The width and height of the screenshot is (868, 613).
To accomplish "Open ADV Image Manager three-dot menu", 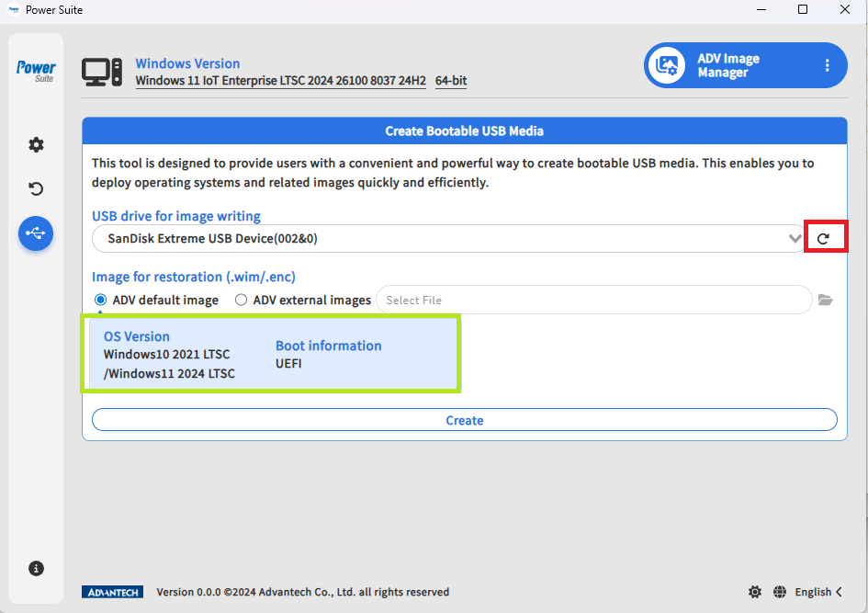I will tap(827, 65).
